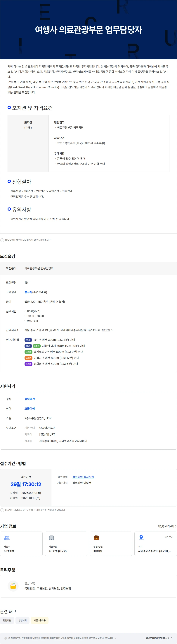Click the 산업(업종) 여행사업 card
Viewport: 177px width, 644px height.
pos(111,544)
